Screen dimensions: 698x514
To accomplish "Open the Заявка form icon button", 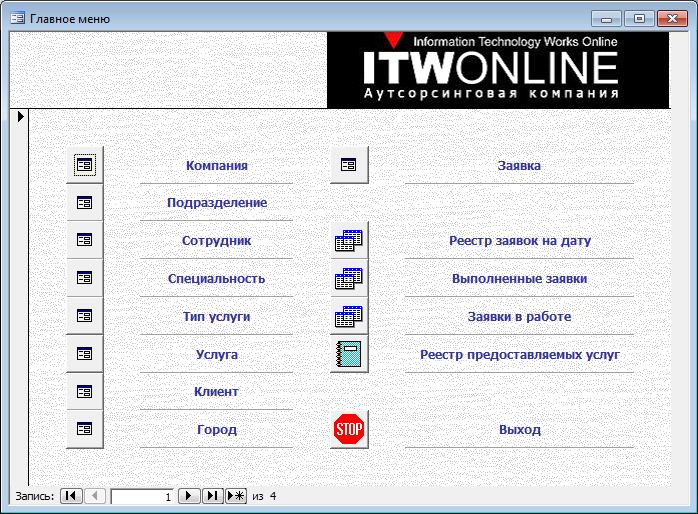I will click(349, 165).
